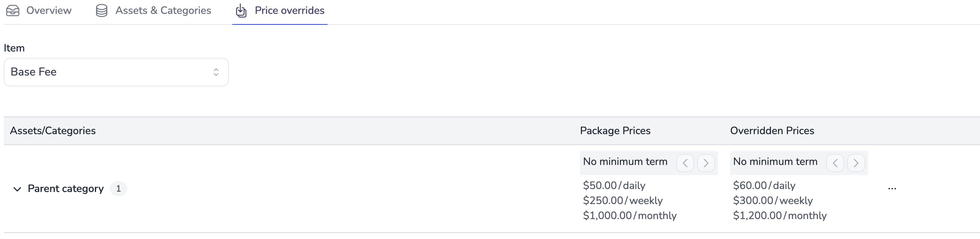Click the Package Prices column header

(x=615, y=131)
